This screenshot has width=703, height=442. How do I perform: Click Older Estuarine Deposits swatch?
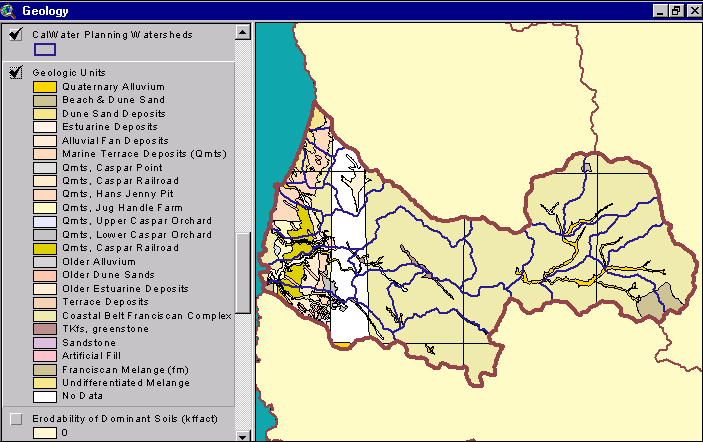click(45, 289)
